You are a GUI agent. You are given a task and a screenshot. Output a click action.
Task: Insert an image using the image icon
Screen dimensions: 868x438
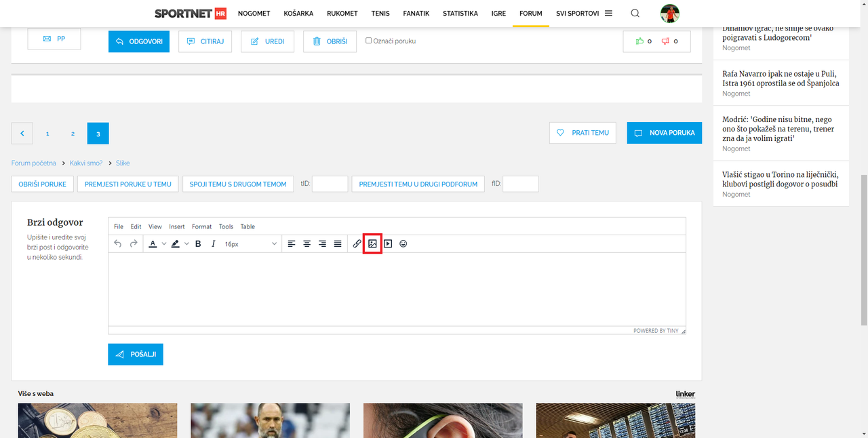pyautogui.click(x=372, y=243)
